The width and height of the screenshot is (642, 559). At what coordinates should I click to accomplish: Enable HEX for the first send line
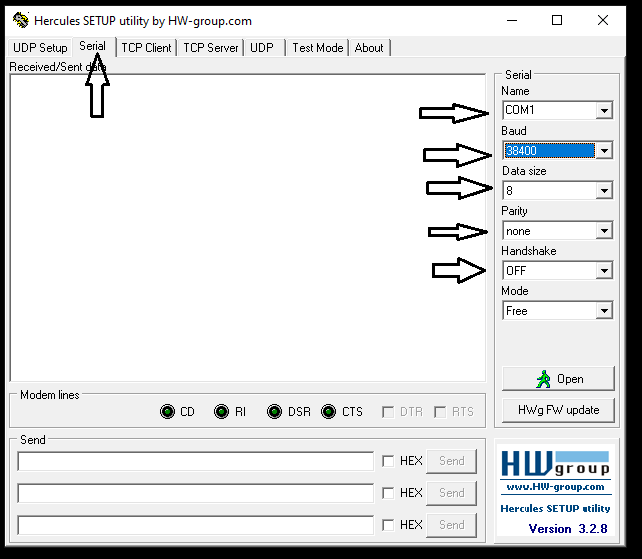[388, 461]
